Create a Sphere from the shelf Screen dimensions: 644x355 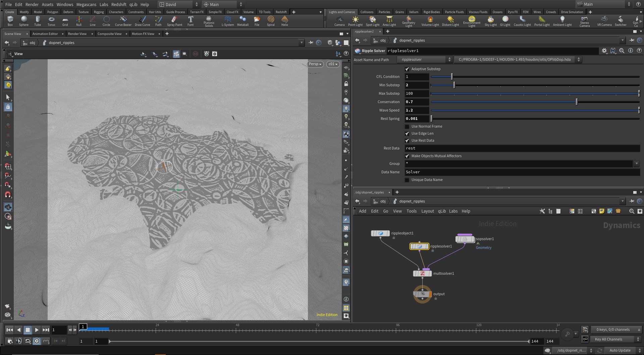24,21
